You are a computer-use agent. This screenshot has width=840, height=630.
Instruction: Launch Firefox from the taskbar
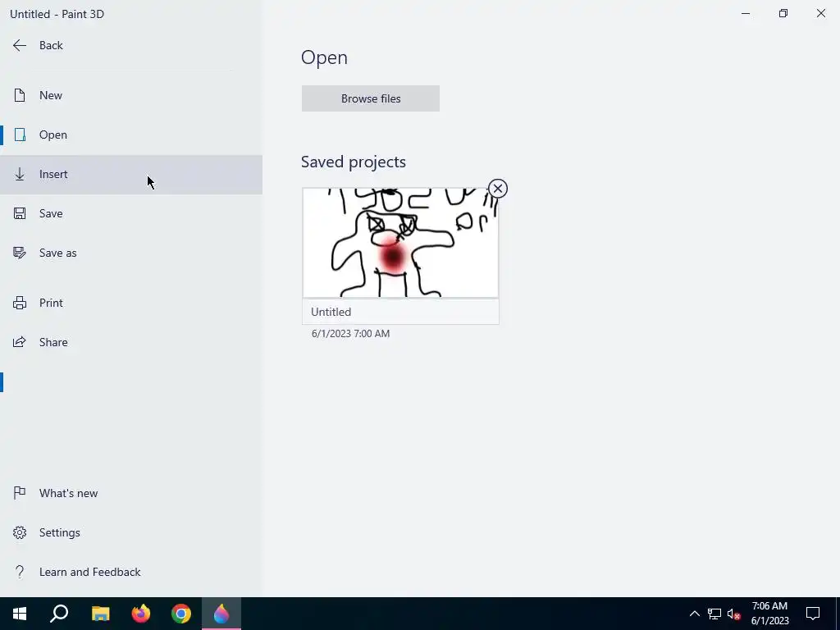pyautogui.click(x=141, y=614)
